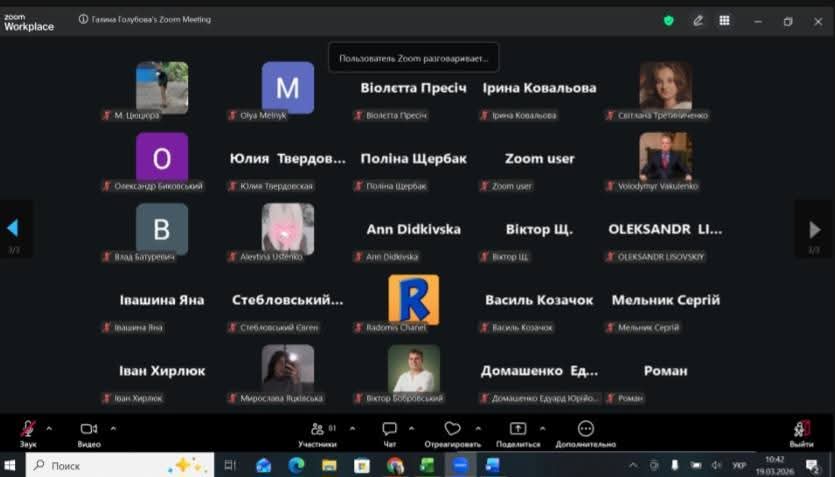The image size is (835, 477).
Task: Open the grid view layout icon
Action: [725, 20]
